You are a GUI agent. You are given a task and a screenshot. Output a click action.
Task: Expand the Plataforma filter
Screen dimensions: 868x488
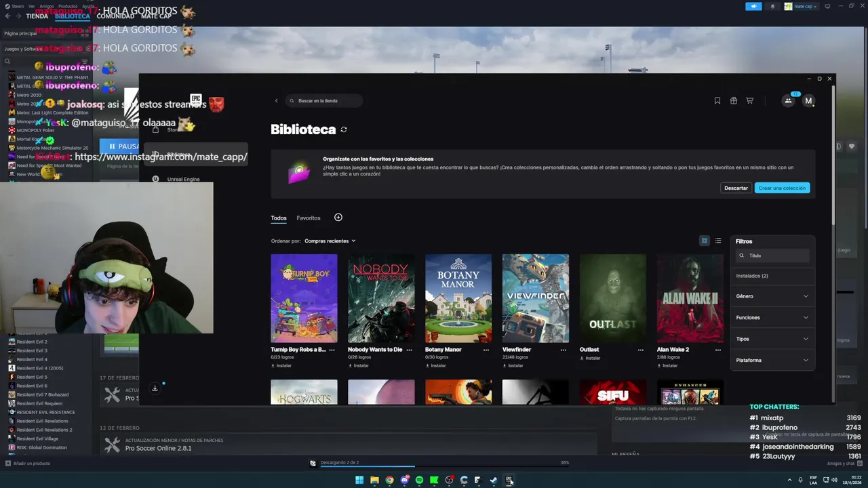[772, 360]
